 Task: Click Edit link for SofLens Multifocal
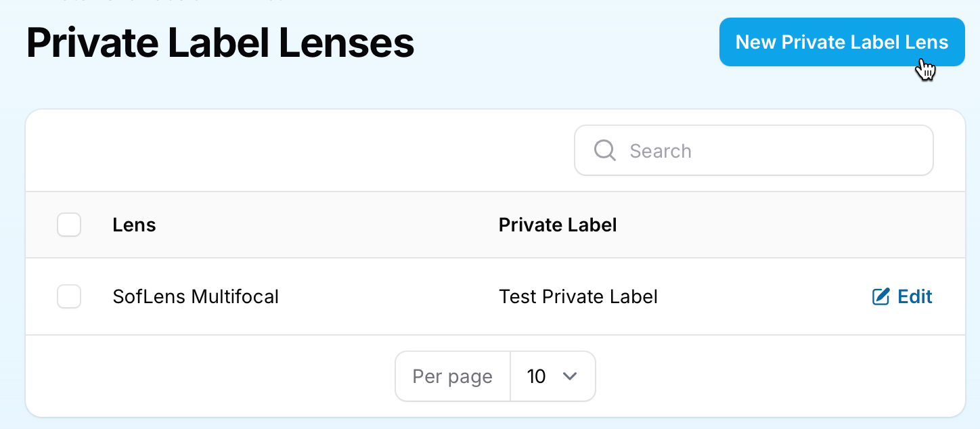pos(914,296)
